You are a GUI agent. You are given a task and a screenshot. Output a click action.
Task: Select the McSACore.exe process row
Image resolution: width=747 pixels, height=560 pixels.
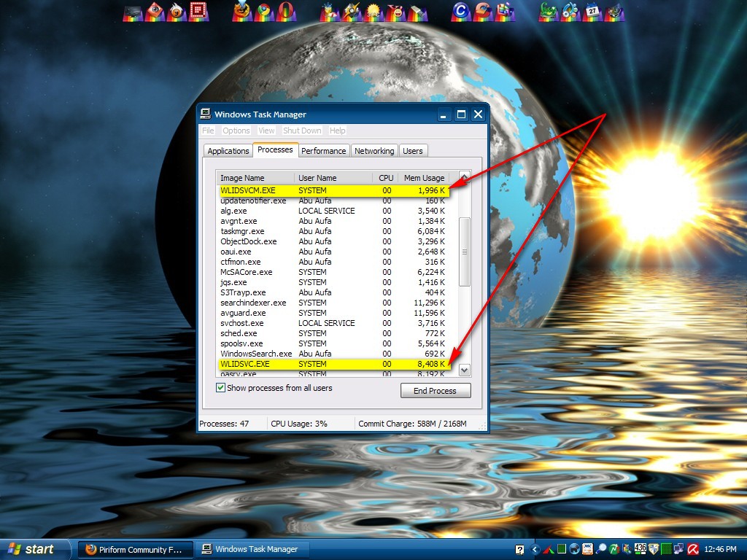click(x=333, y=273)
